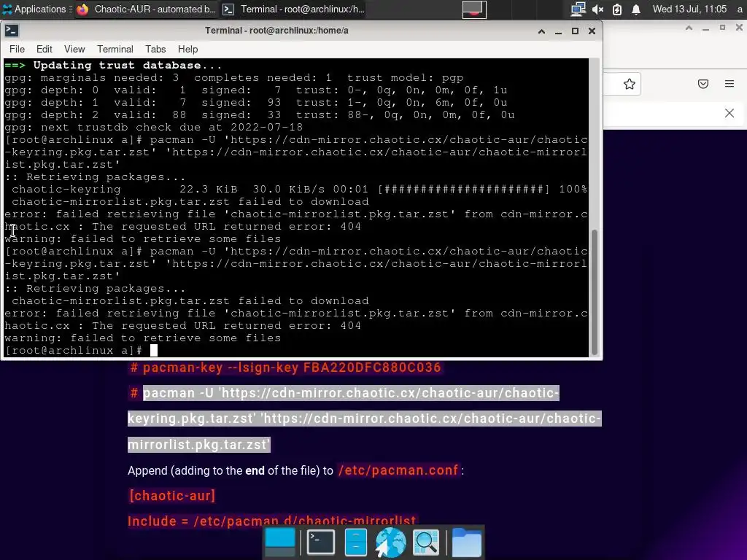Click the clock showing Wed 13 Jul
The width and height of the screenshot is (747, 560).
[x=689, y=9]
